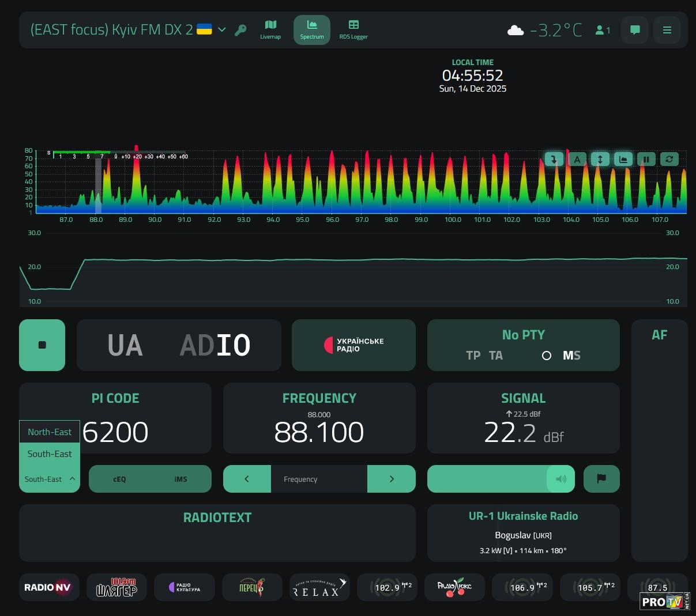Screen dimensions: 696x616
Task: Click the flag icon button
Action: [601, 479]
